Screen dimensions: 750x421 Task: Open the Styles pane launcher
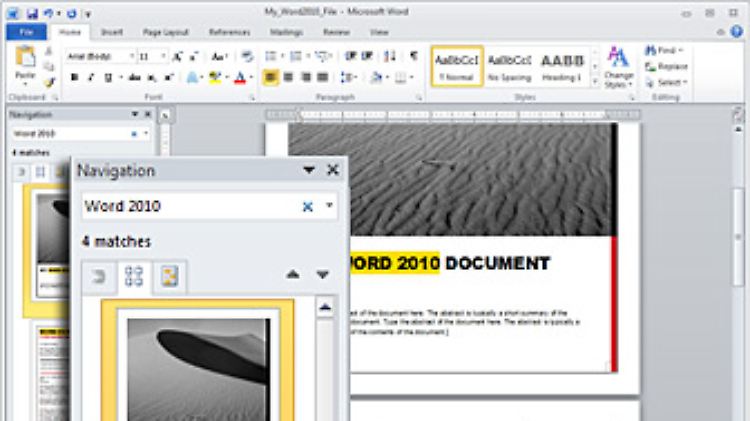[631, 98]
